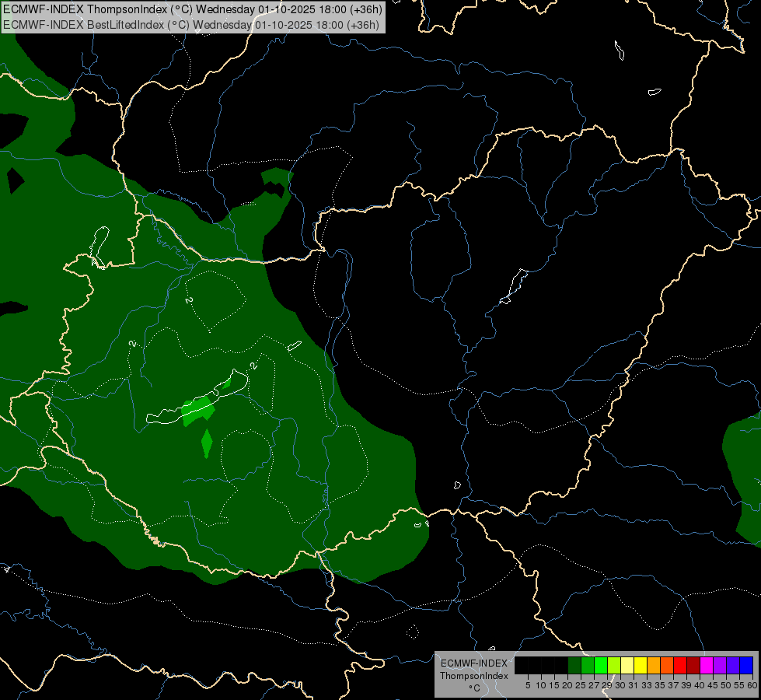This screenshot has height=700, width=761.
Task: Click the legend unit '°C'
Action: (474, 688)
